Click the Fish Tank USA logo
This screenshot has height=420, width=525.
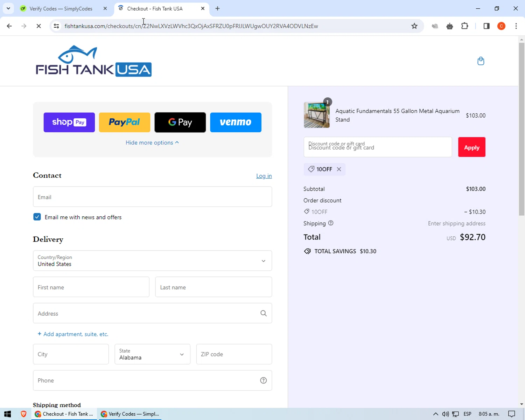pyautogui.click(x=93, y=61)
